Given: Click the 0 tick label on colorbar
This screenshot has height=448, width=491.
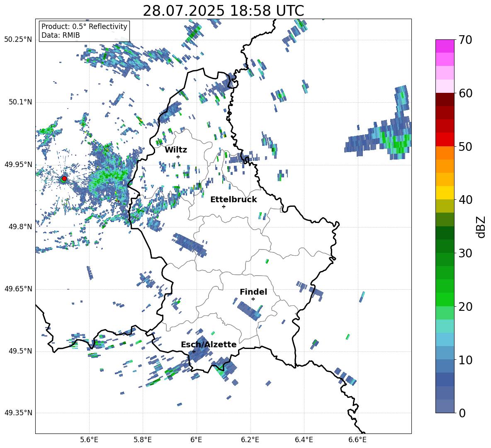Looking at the screenshot, I should click(462, 413).
